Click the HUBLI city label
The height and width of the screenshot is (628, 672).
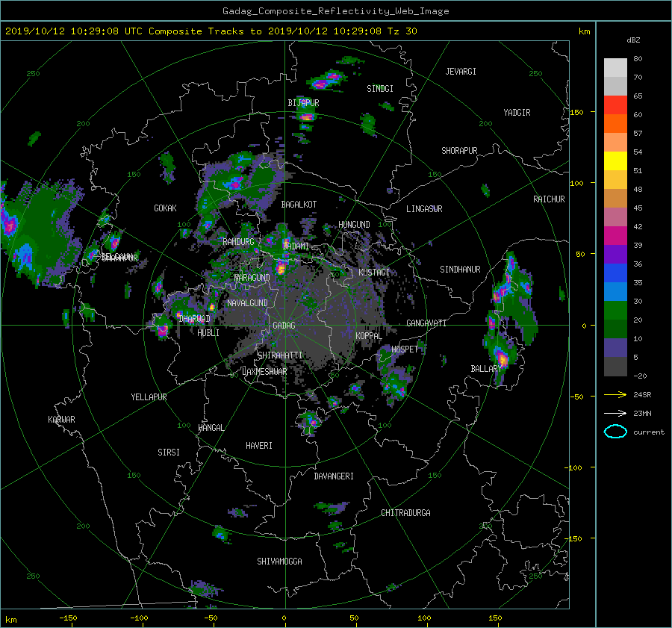click(208, 333)
